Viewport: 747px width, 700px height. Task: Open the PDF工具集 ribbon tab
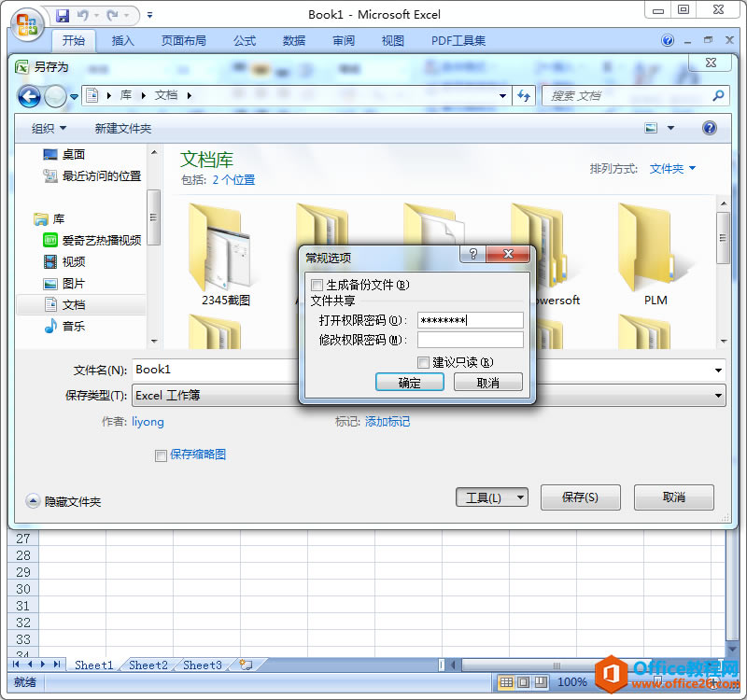[x=458, y=41]
